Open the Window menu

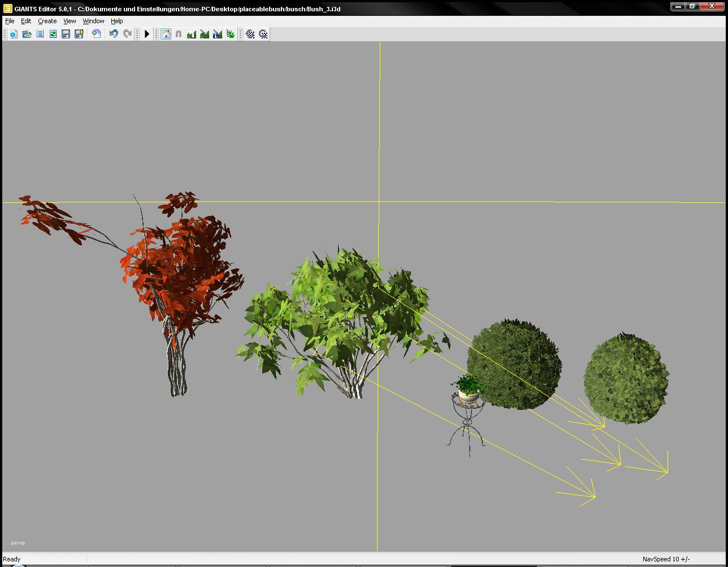[93, 21]
